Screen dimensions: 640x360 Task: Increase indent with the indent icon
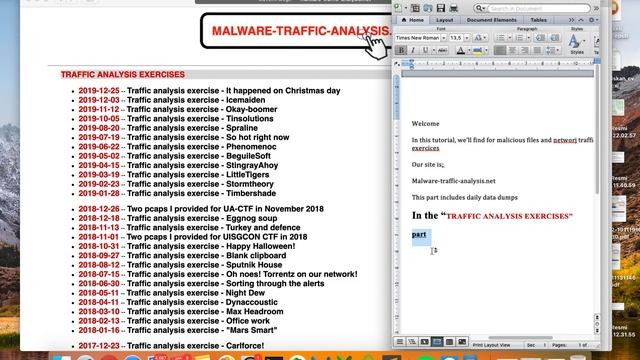(x=554, y=38)
